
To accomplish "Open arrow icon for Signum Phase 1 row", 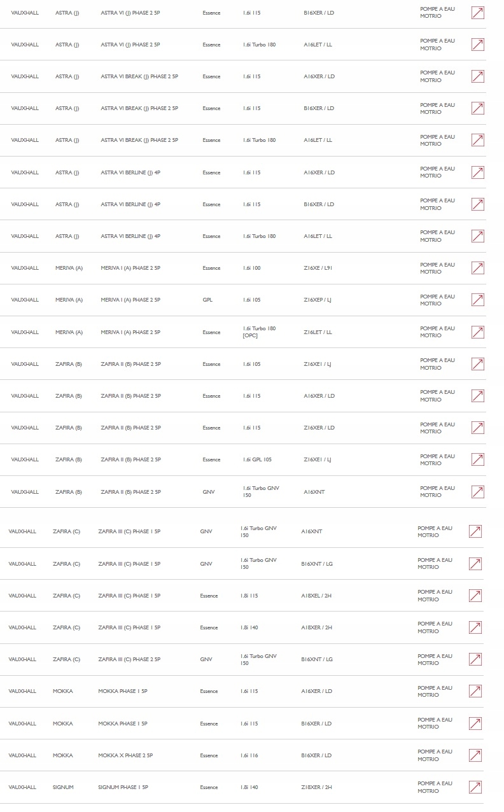I will 475,787.
